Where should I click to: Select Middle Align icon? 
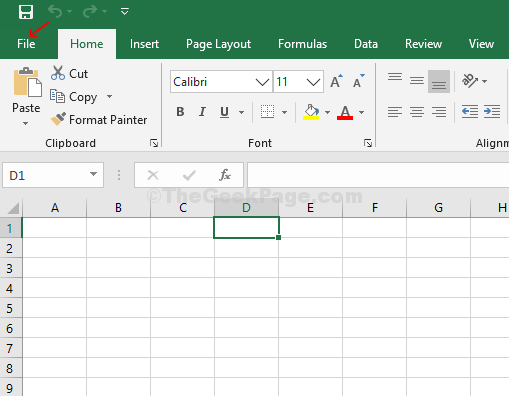[417, 81]
